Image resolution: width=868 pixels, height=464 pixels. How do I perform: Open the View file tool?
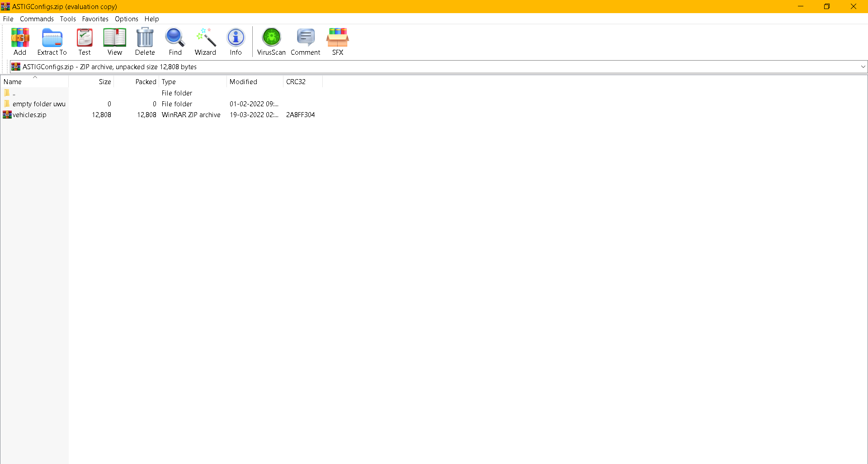pos(115,42)
